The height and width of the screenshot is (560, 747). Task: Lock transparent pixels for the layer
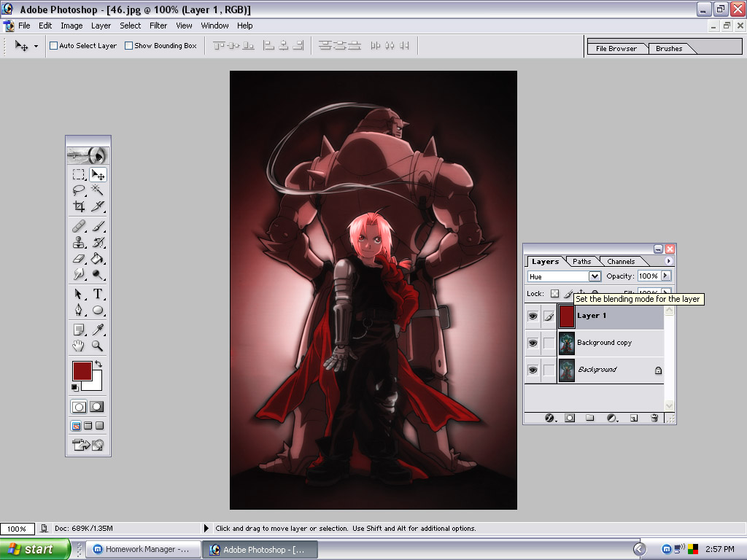[554, 293]
